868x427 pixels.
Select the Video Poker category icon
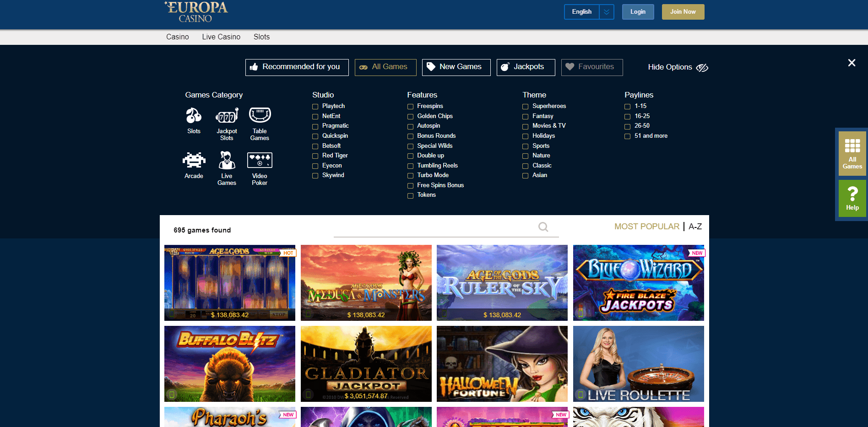pyautogui.click(x=260, y=161)
